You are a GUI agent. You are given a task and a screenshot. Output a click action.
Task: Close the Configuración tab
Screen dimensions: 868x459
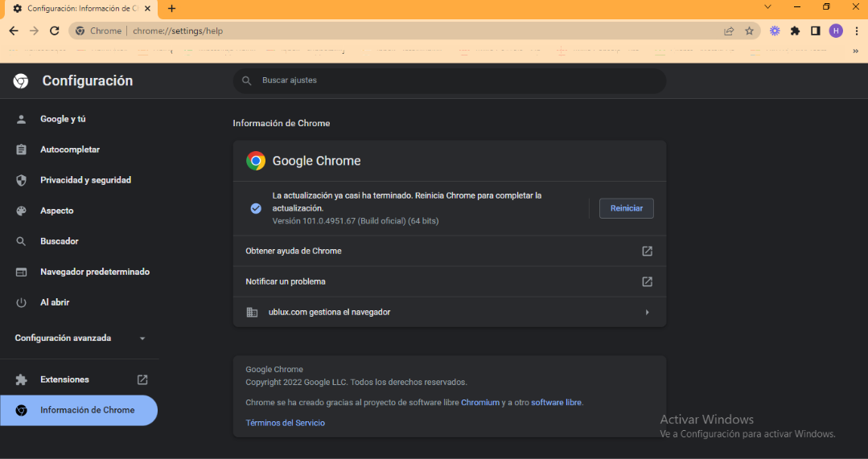[148, 8]
